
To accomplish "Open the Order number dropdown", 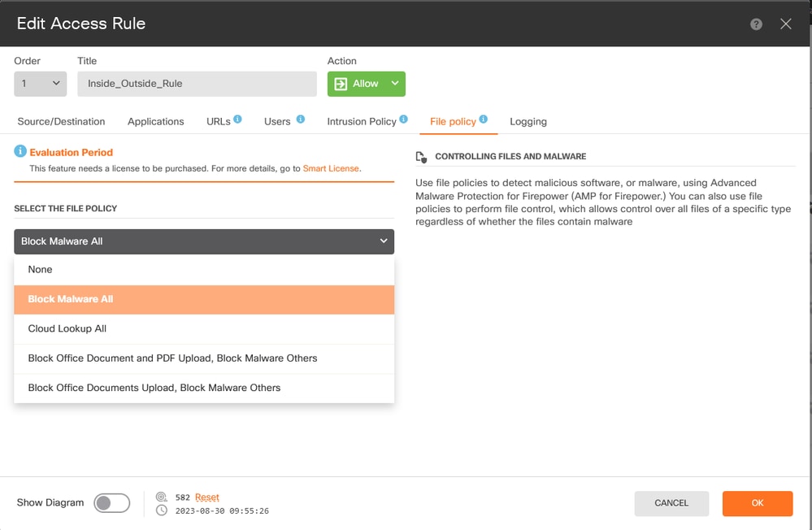I will click(x=41, y=84).
